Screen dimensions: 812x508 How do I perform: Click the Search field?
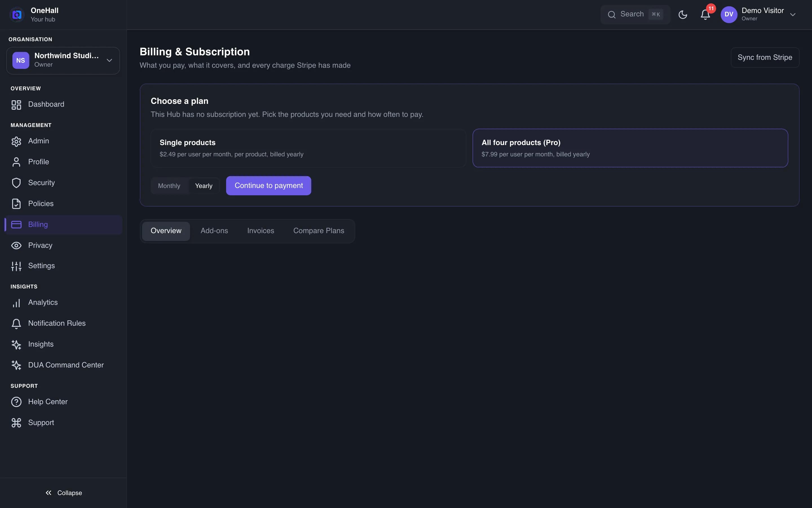coord(635,14)
